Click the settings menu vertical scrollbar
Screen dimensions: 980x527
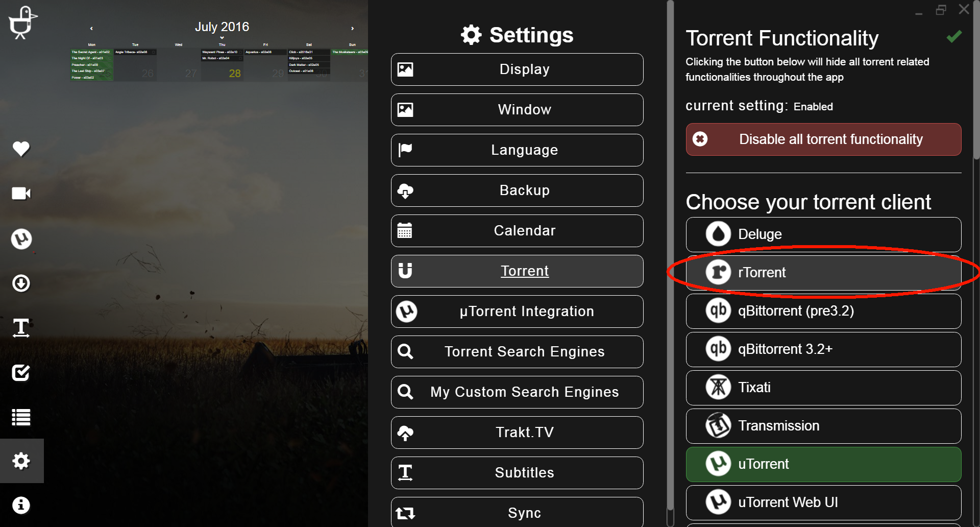(670, 255)
